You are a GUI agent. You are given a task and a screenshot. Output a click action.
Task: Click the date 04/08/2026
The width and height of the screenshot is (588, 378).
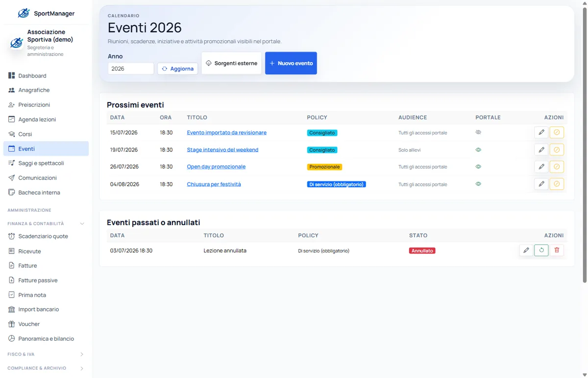coord(124,184)
